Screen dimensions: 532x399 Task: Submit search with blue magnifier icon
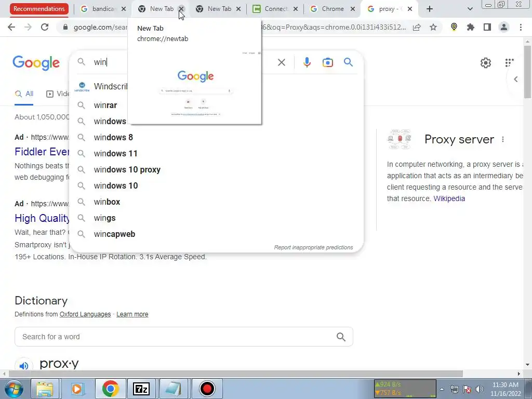click(x=348, y=62)
